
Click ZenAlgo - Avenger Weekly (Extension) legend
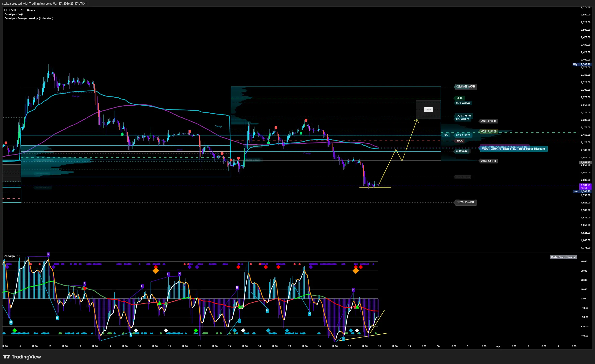[x=29, y=18]
